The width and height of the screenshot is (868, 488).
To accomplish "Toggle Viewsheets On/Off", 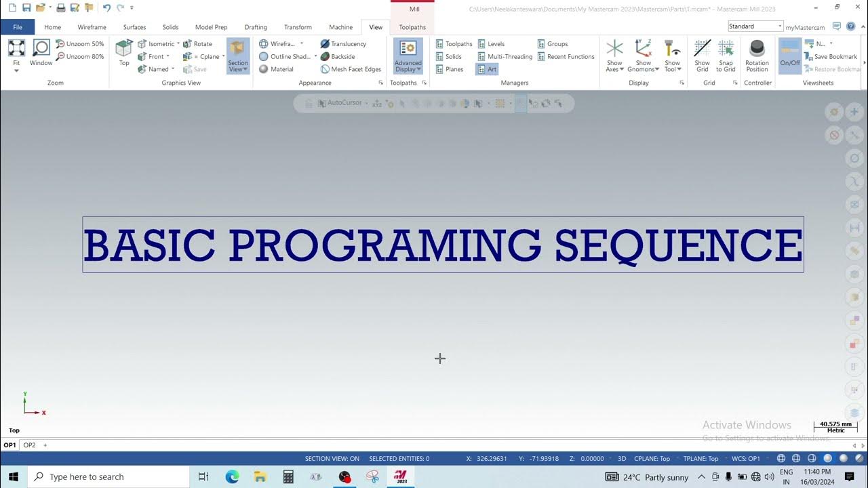I will point(790,56).
